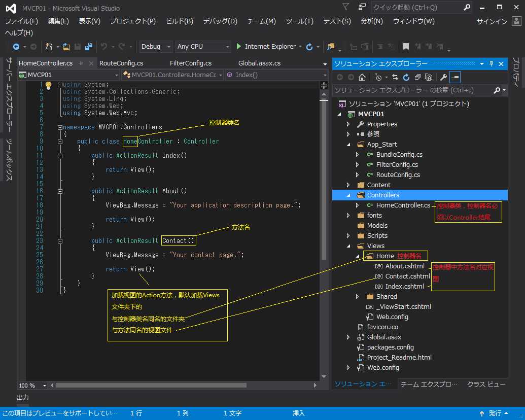Click the Home icon in Solution Explorer
The width and height of the screenshot is (525, 420).
tap(362, 77)
